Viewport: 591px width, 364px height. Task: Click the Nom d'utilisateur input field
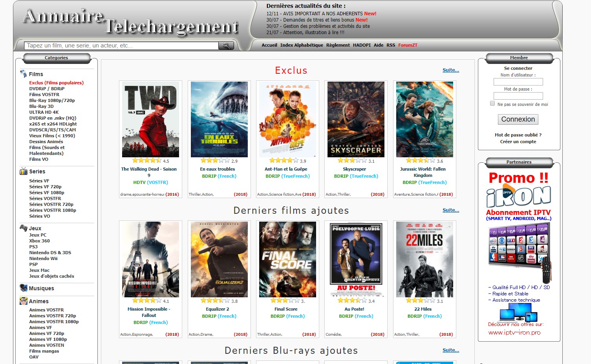point(518,82)
